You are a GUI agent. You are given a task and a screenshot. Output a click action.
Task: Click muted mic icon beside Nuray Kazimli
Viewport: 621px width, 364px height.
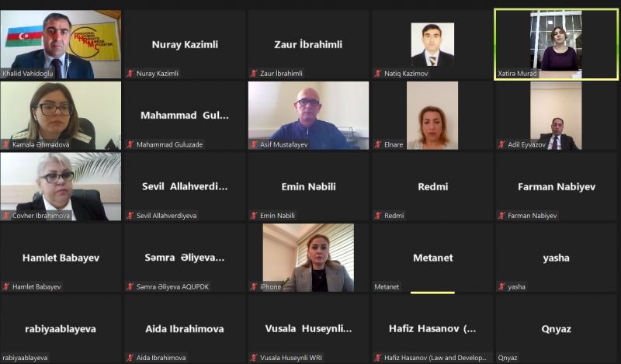130,73
